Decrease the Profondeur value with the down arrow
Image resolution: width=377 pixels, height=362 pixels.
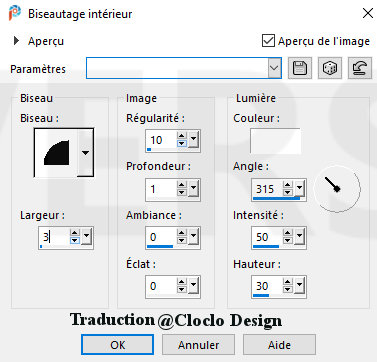pos(182,193)
